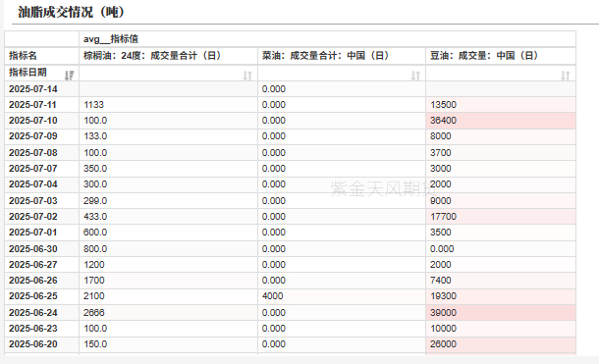The image size is (599, 364).
Task: Click palm oil value 1700
Action: tap(94, 281)
